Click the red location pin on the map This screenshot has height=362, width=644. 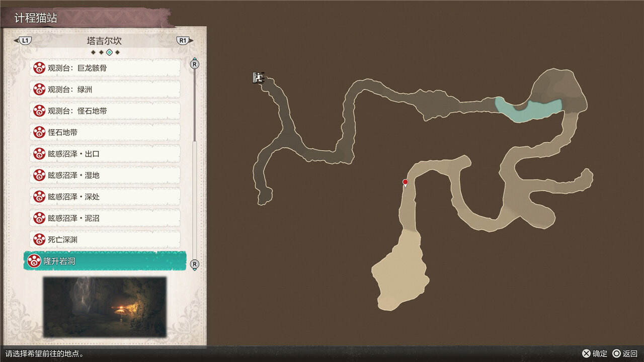(405, 182)
